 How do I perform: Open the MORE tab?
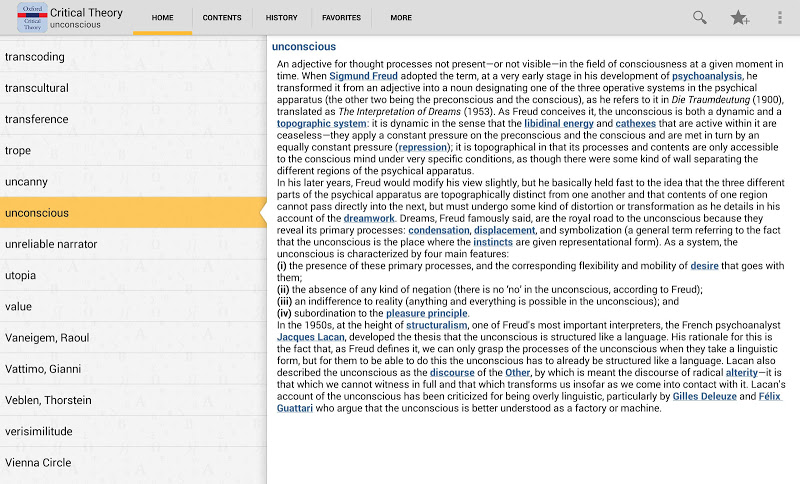click(401, 18)
